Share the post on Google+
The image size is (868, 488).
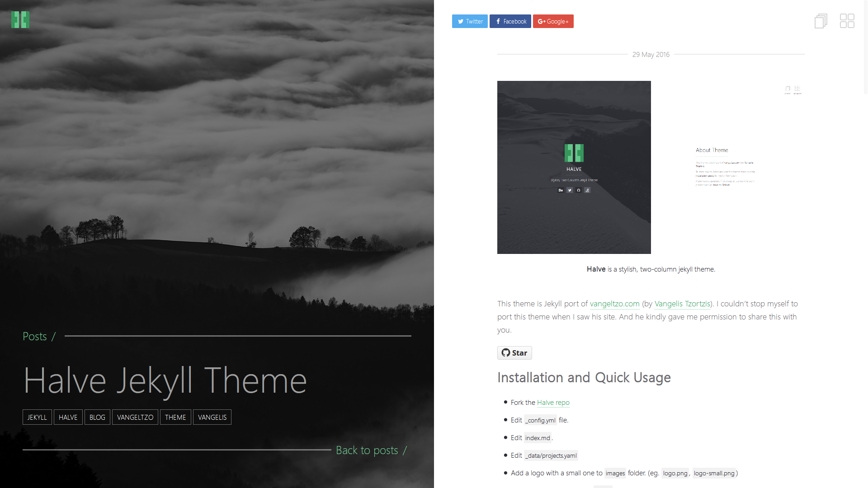(x=553, y=21)
